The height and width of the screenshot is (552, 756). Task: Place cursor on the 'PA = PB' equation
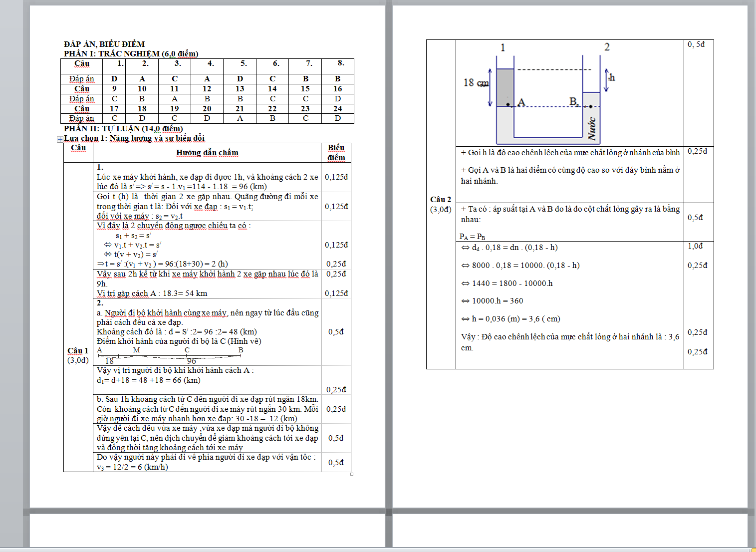coord(472,237)
